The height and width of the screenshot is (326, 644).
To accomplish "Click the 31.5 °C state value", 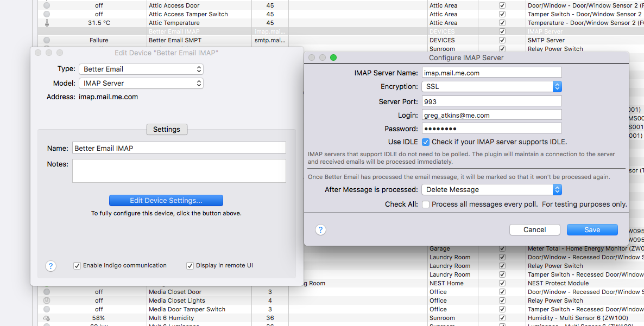I will point(99,23).
